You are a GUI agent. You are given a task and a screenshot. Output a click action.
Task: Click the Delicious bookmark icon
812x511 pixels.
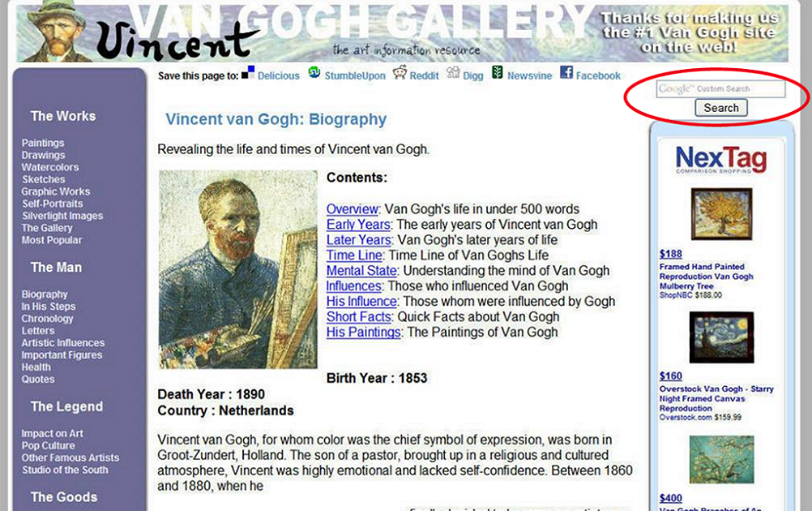click(248, 72)
